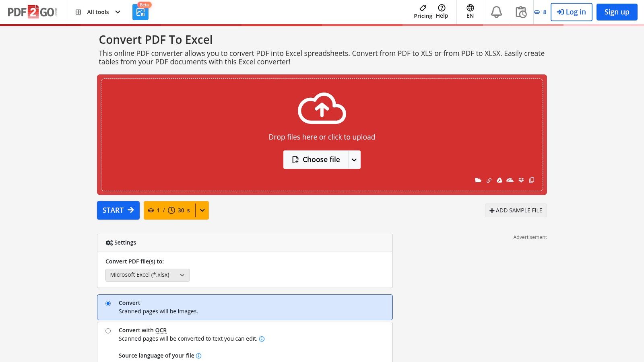Expand the Choose file dropdown arrow
The height and width of the screenshot is (362, 644).
[354, 160]
